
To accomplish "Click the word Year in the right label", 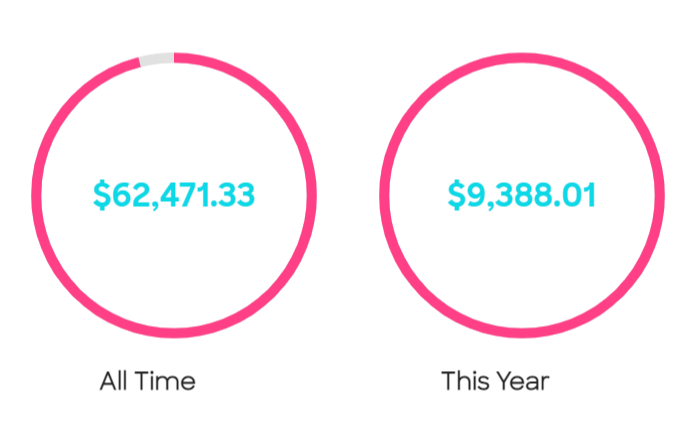I will (x=523, y=381).
